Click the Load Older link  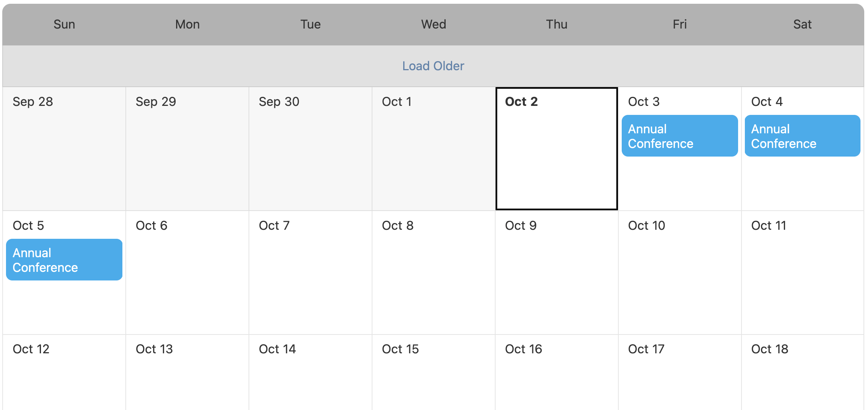(433, 66)
